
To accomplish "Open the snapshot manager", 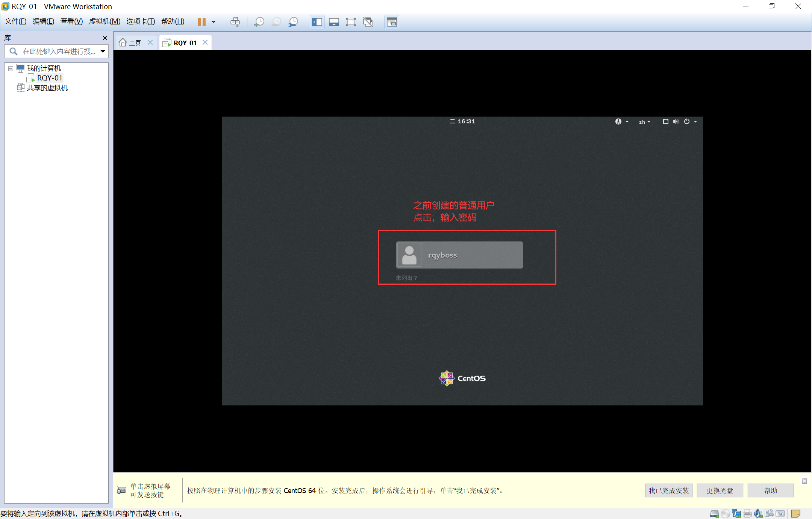I will pyautogui.click(x=293, y=22).
